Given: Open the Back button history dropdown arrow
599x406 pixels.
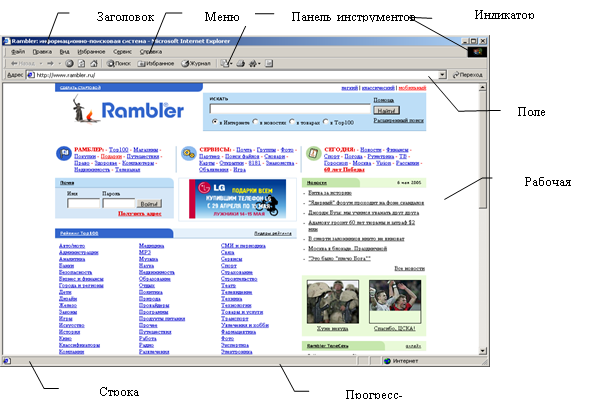Looking at the screenshot, I should click(41, 63).
